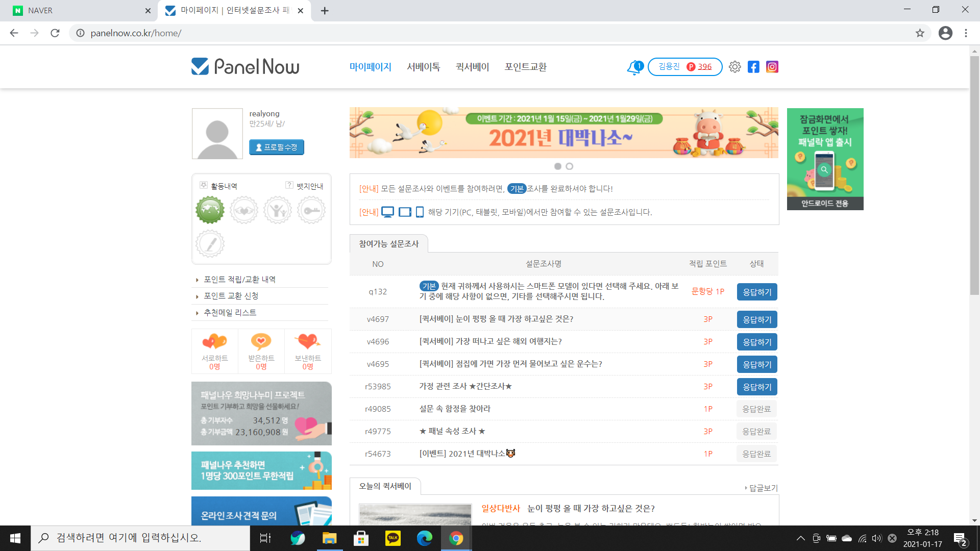Open the PanelNow Facebook page icon

click(753, 67)
